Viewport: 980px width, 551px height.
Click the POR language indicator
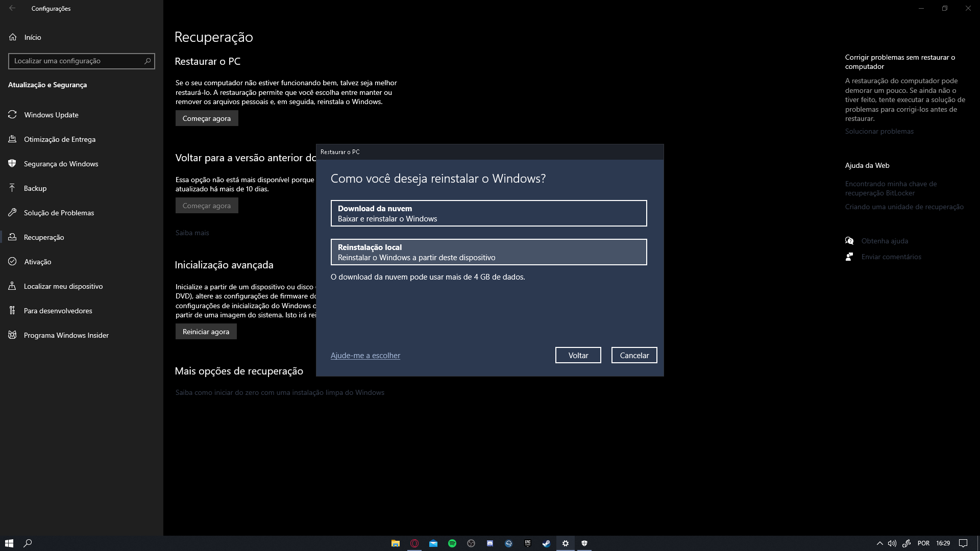tap(923, 543)
